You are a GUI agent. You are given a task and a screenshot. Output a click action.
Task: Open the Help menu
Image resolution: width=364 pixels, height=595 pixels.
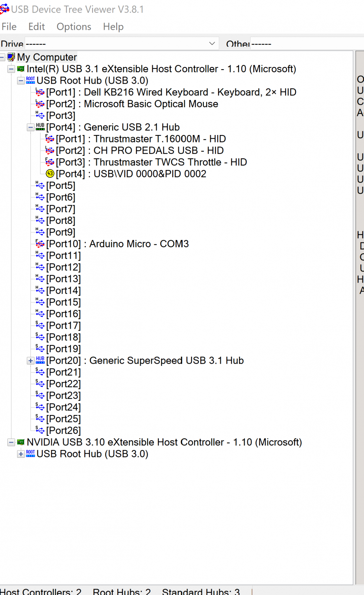(113, 27)
